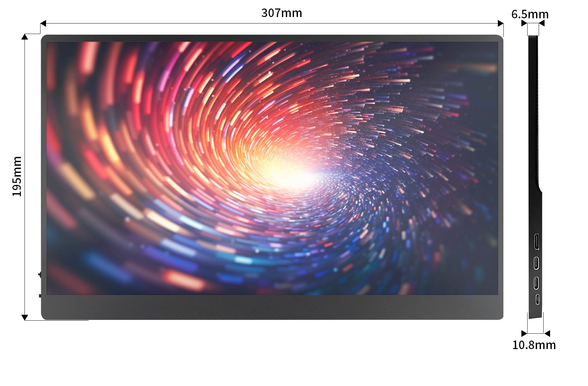
Task: Click right arrowhead beside the 10.8mm measurement
Action: (x=547, y=333)
